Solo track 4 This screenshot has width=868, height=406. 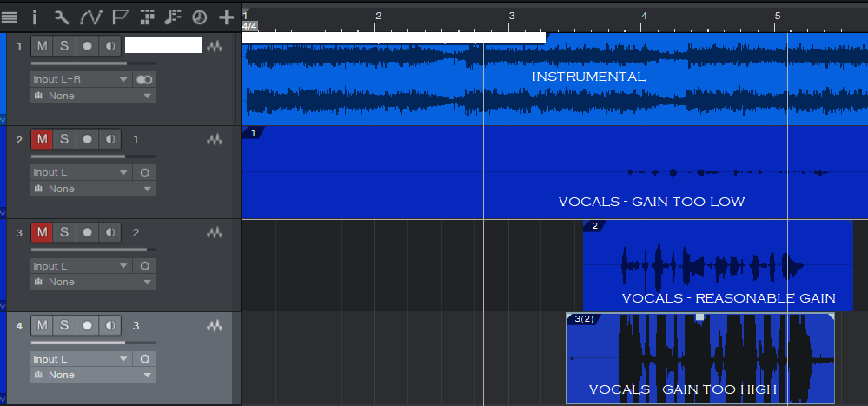pos(64,326)
